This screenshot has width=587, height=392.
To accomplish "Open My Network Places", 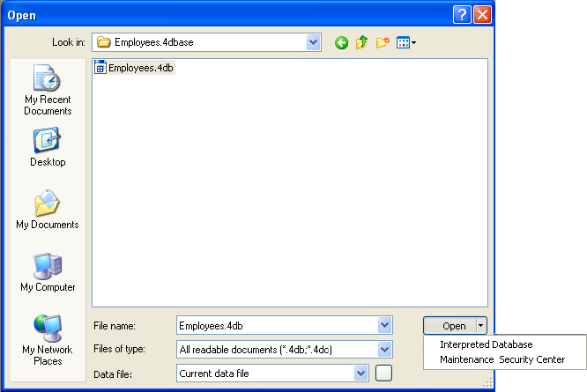I will point(48,340).
